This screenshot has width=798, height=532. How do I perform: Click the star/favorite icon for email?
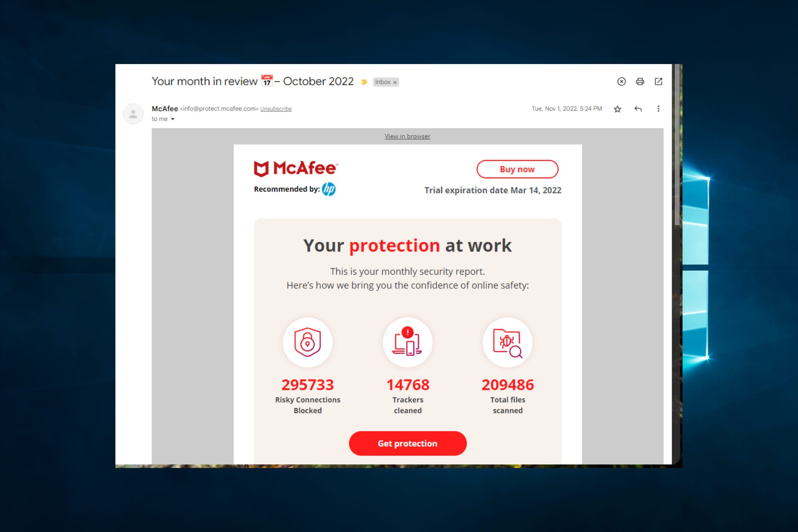click(x=618, y=108)
